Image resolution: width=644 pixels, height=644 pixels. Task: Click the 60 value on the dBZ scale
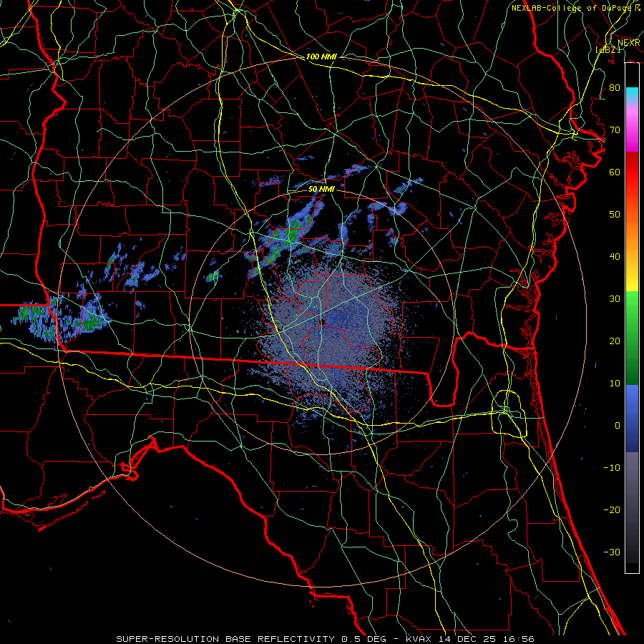tap(615, 172)
